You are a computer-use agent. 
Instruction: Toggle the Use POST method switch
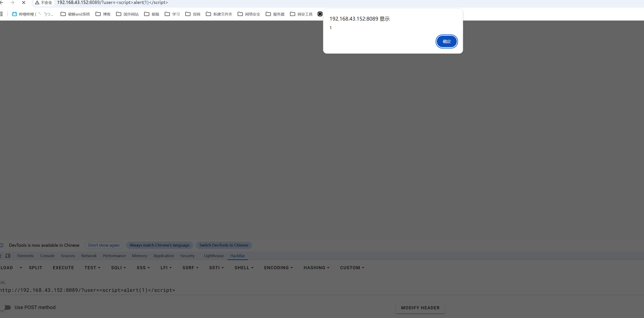5,307
